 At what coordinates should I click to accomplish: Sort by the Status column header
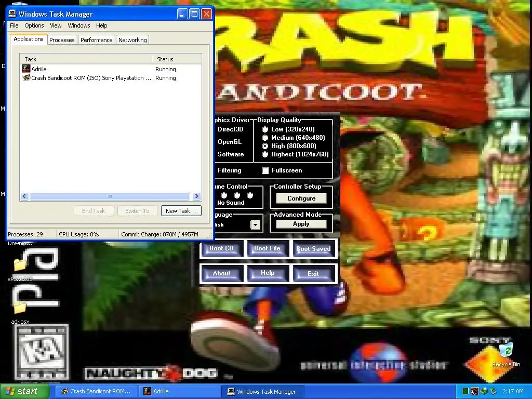point(177,59)
